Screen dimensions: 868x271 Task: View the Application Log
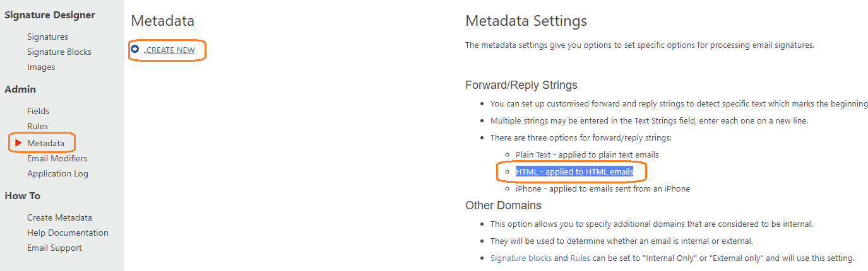pos(57,173)
